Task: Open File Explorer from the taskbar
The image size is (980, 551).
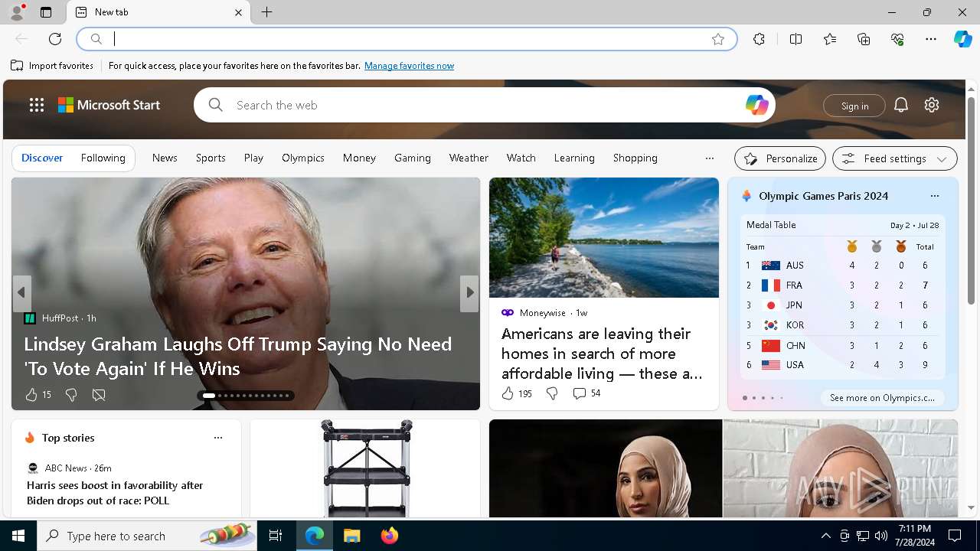Action: [x=351, y=536]
